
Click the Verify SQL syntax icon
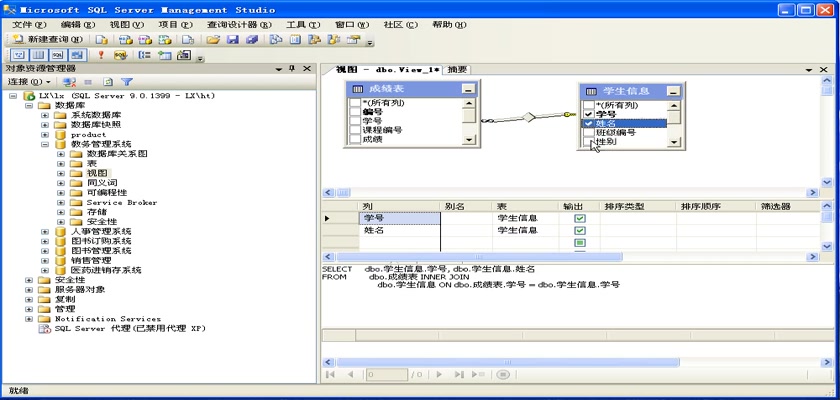120,56
